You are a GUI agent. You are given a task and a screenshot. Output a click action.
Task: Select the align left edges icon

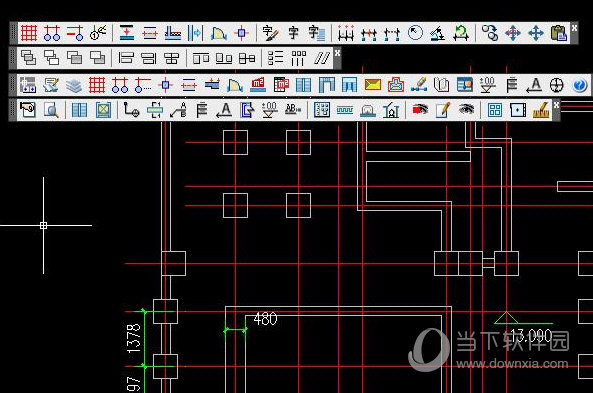tap(126, 58)
